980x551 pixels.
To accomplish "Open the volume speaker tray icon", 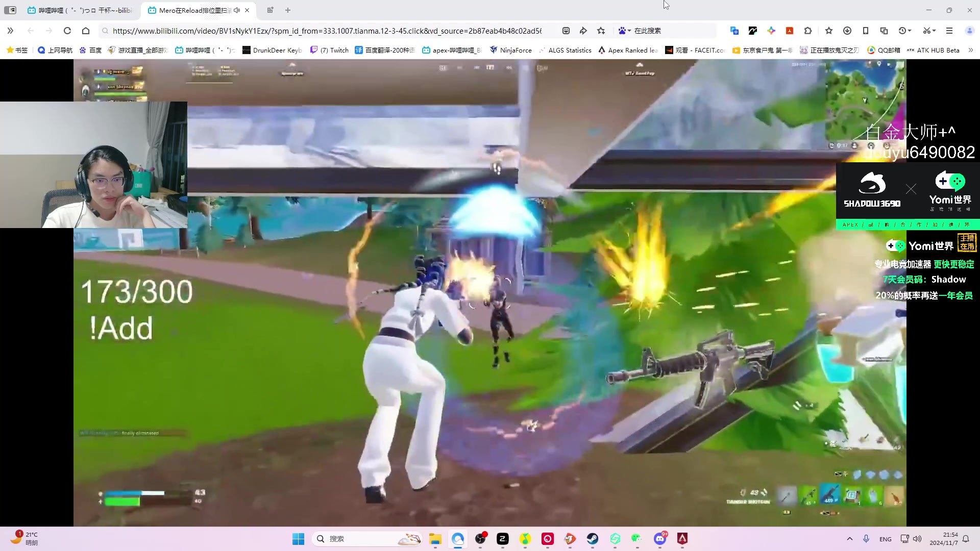I will 917,539.
